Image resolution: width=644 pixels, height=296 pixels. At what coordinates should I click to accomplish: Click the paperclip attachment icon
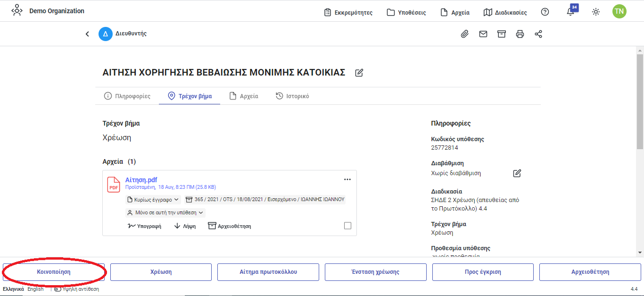pyautogui.click(x=465, y=34)
